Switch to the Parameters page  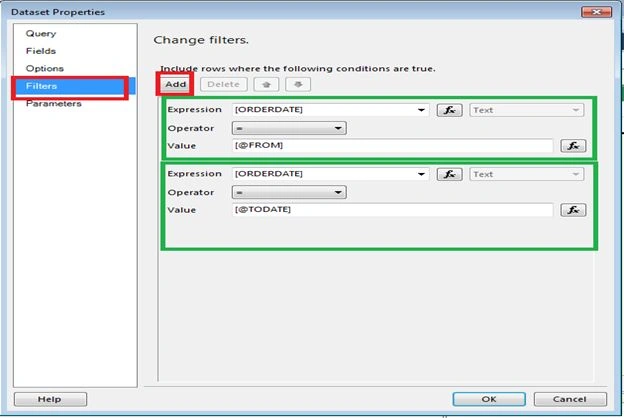click(53, 104)
